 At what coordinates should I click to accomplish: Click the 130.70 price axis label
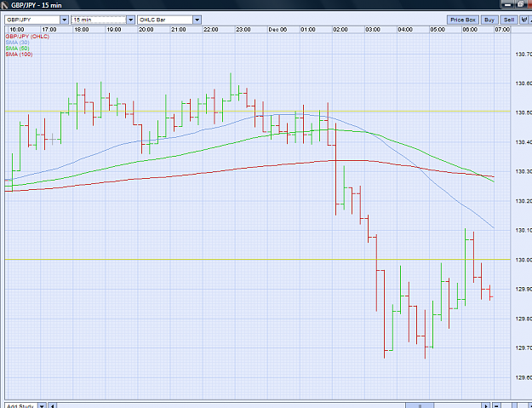click(x=523, y=55)
